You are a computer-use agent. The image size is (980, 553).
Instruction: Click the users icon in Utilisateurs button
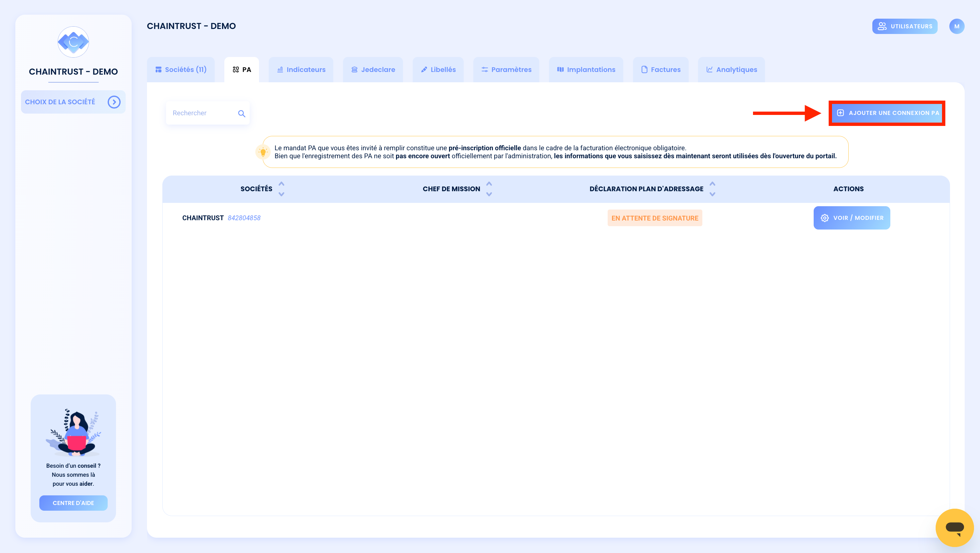(882, 26)
